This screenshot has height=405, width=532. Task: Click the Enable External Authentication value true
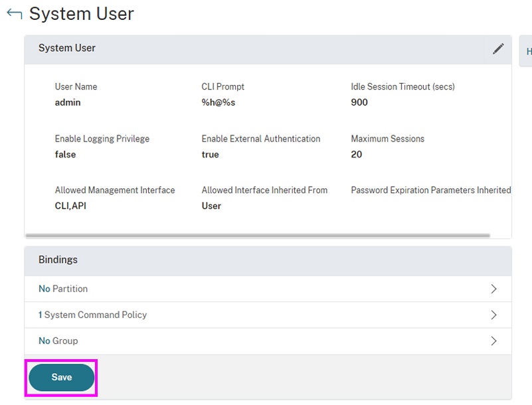[x=210, y=154]
